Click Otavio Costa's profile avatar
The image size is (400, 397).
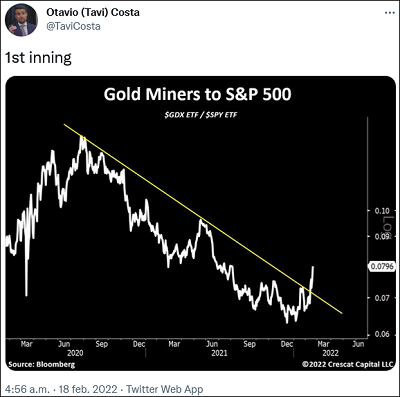[x=21, y=20]
